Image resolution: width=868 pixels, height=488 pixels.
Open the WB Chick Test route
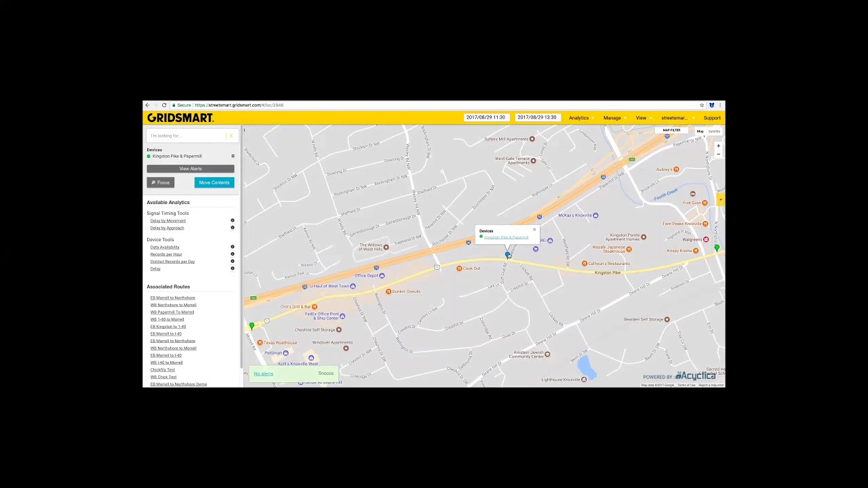point(163,377)
